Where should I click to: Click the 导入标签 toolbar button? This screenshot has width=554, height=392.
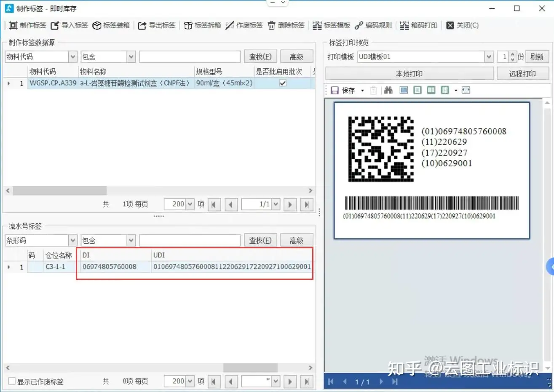click(70, 25)
